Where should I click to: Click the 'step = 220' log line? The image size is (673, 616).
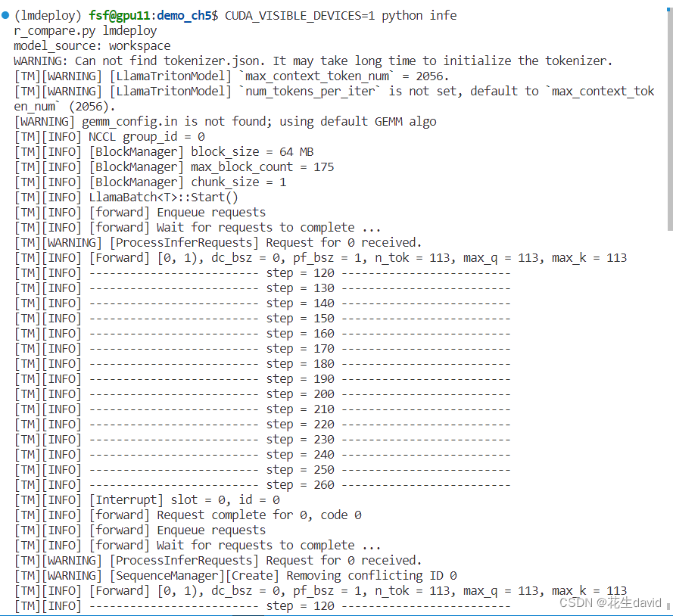[262, 425]
